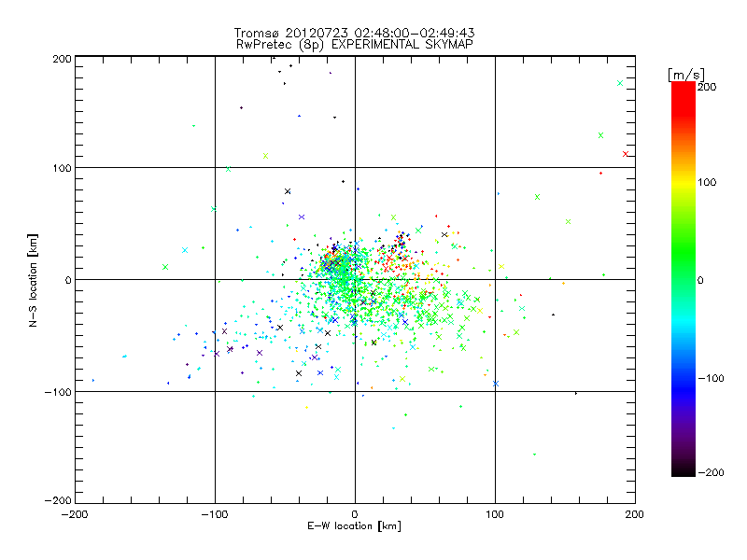Click the E-W axis tick label '-200'
The image size is (747, 560).
(x=75, y=514)
